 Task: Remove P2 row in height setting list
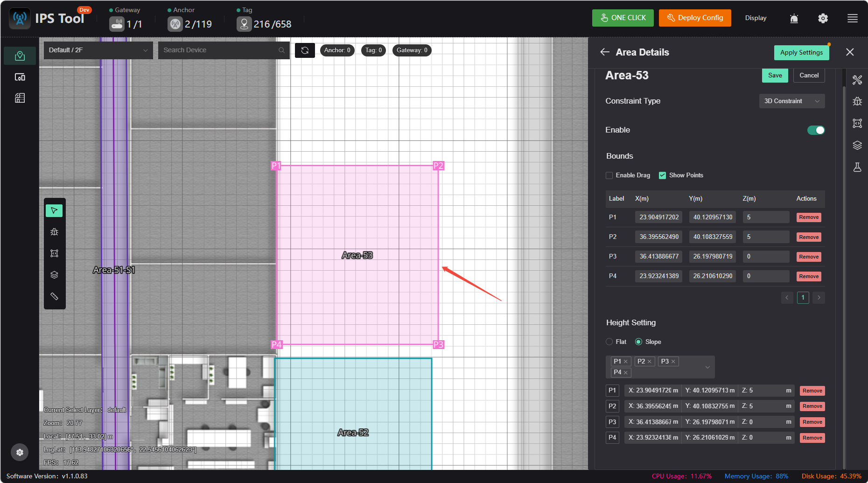(x=812, y=406)
